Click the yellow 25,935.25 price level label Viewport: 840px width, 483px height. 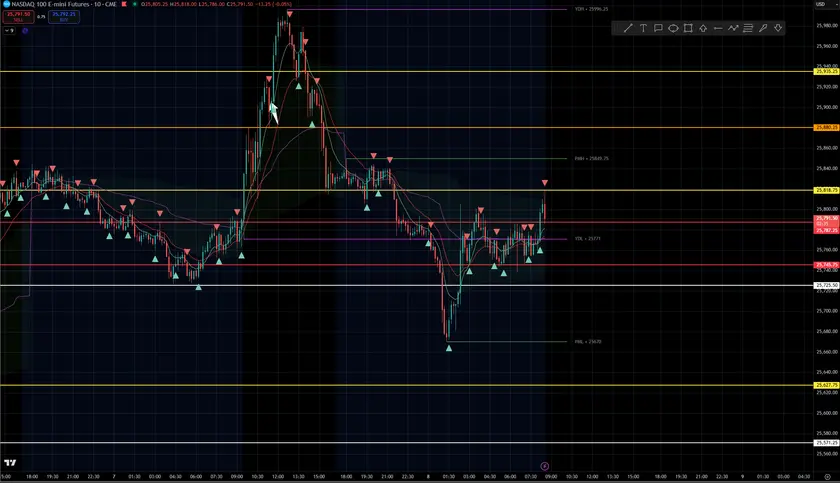coord(826,72)
